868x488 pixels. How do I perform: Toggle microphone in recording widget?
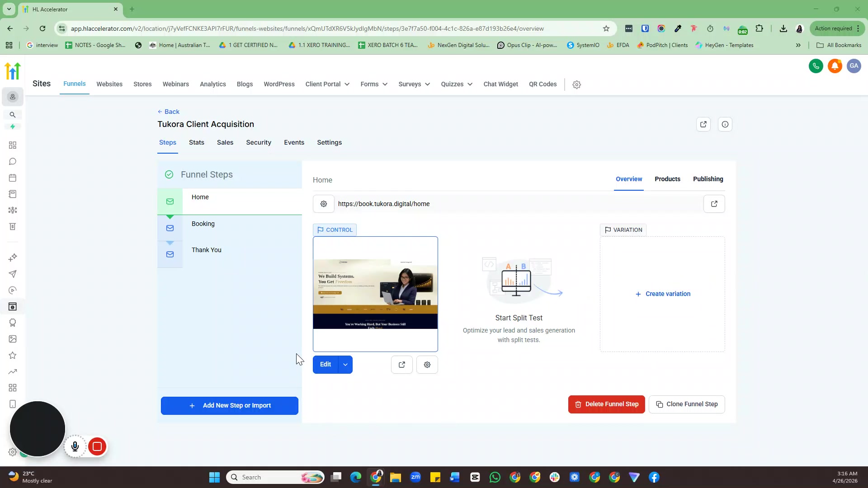click(x=75, y=446)
